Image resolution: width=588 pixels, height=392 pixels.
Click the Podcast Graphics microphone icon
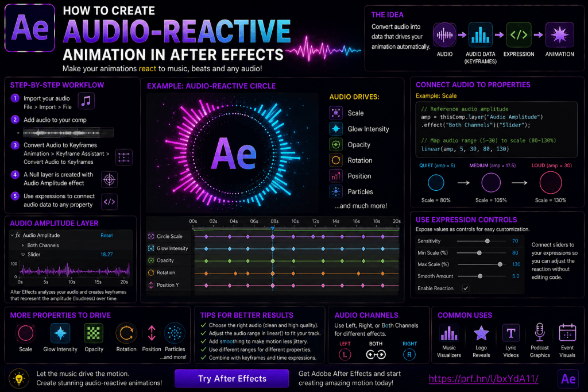540,332
